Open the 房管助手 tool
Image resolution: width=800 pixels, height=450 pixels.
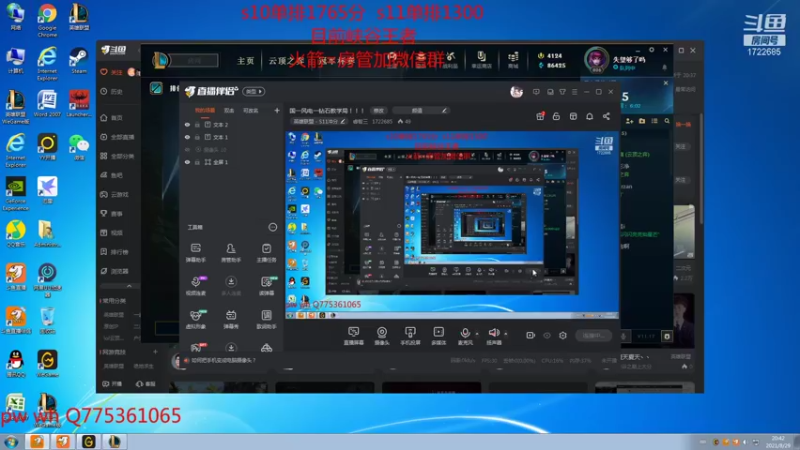tap(231, 253)
